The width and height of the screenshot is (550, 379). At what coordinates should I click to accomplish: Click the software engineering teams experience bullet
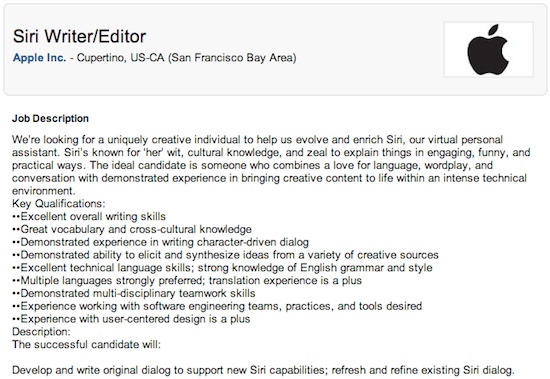(217, 306)
